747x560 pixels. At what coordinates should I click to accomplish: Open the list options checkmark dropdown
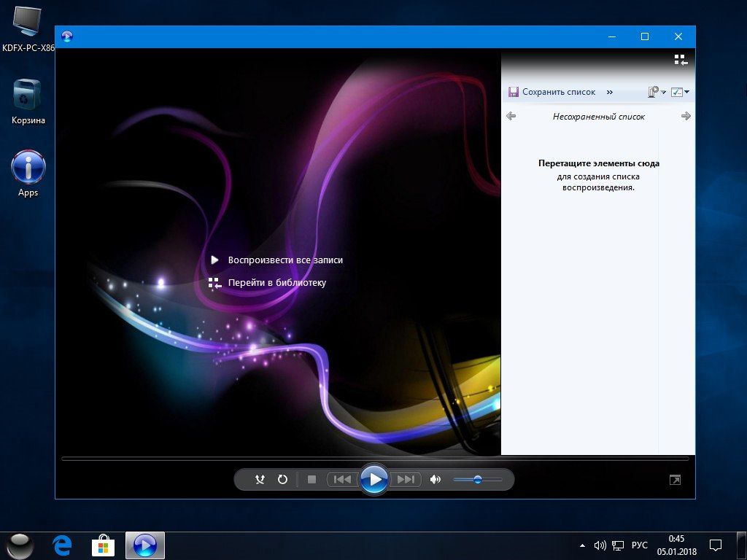680,93
